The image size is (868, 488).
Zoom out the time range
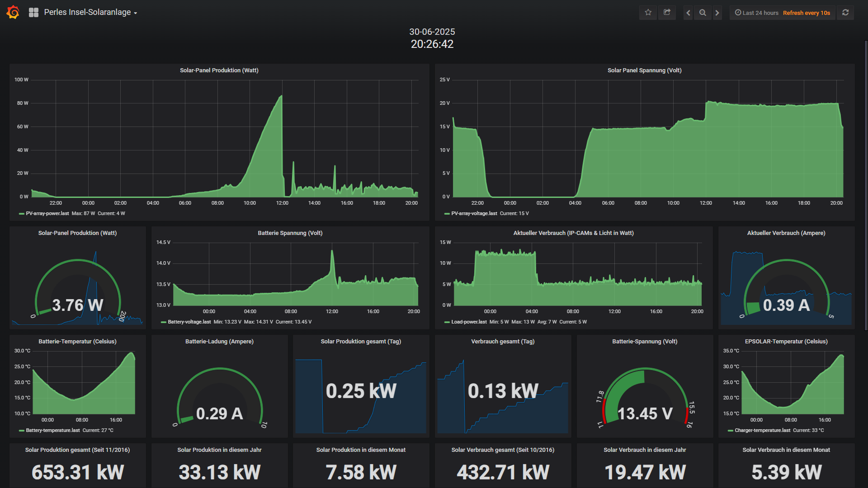(x=703, y=13)
